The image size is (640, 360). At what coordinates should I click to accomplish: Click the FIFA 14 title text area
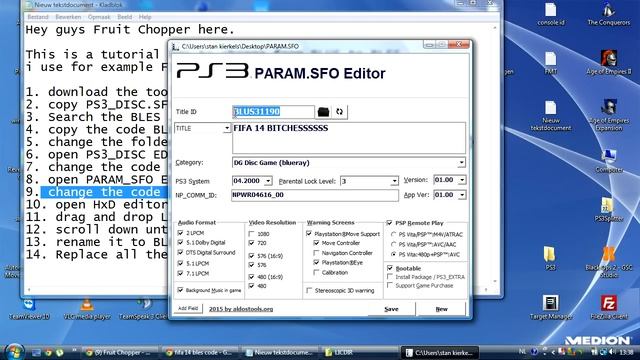pyautogui.click(x=349, y=138)
